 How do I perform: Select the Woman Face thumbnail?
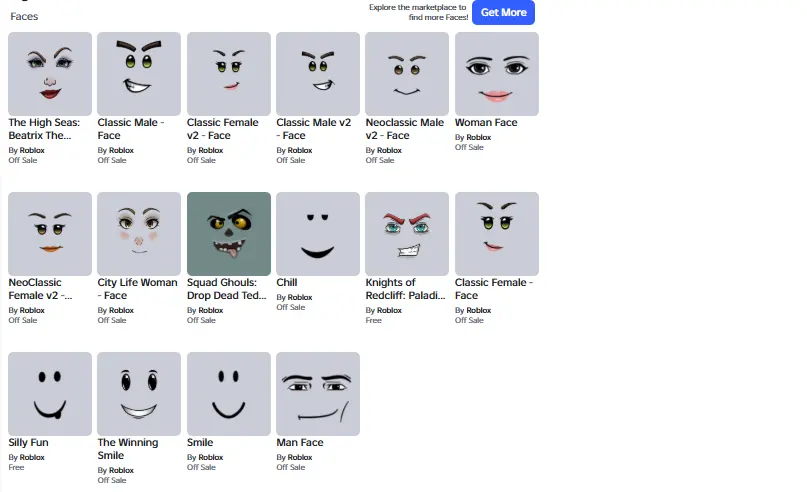(497, 74)
